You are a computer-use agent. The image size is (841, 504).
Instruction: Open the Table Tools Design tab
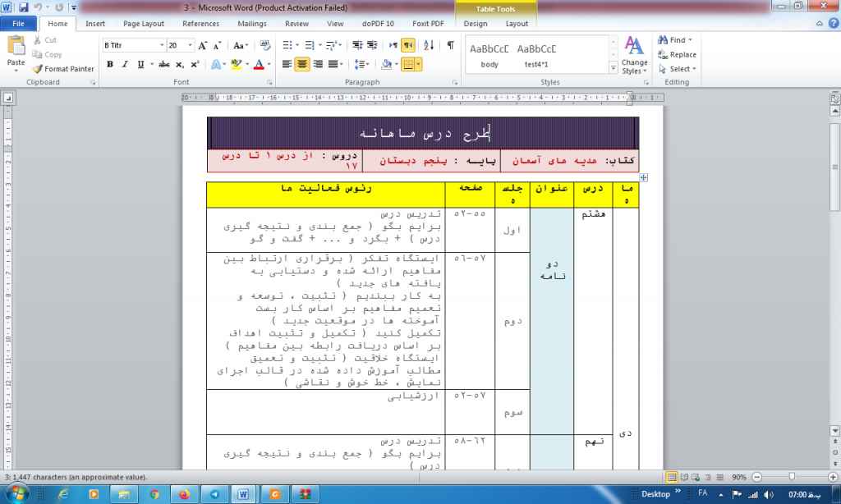pyautogui.click(x=476, y=24)
